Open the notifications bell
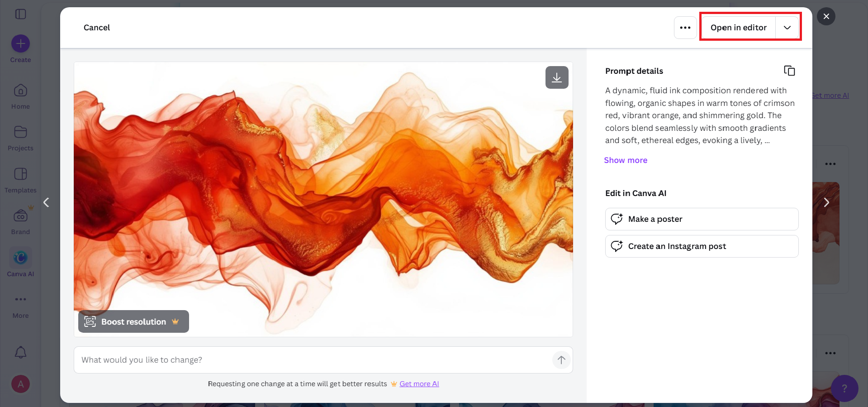Screen dimensions: 868x407 [x=20, y=352]
